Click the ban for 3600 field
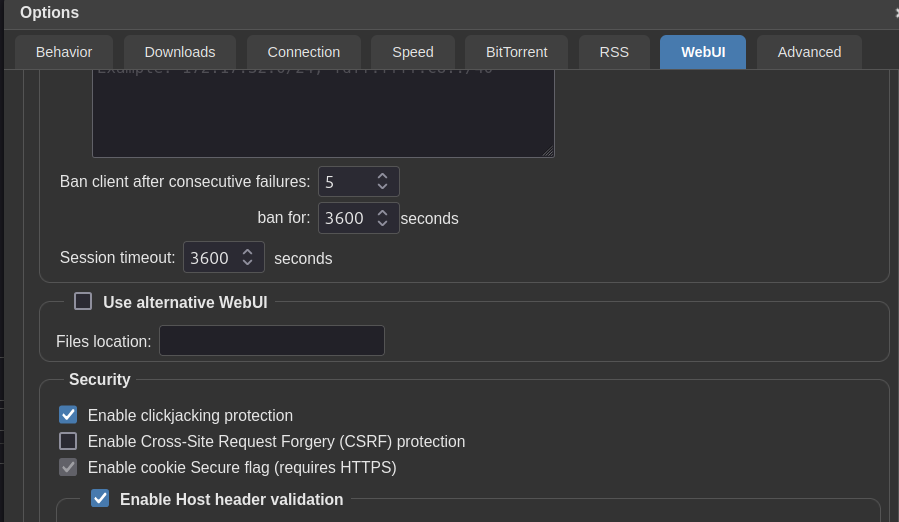 tap(345, 218)
